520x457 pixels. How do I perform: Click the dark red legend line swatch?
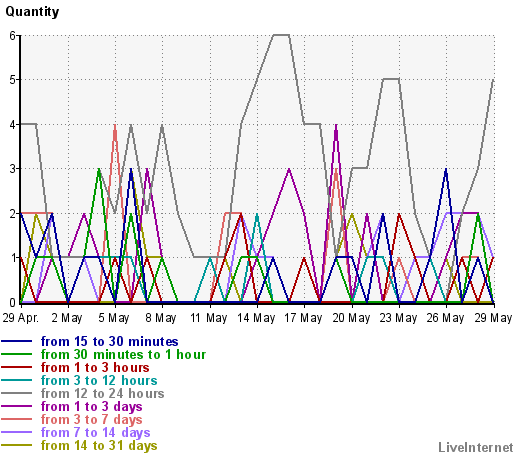(x=16, y=367)
